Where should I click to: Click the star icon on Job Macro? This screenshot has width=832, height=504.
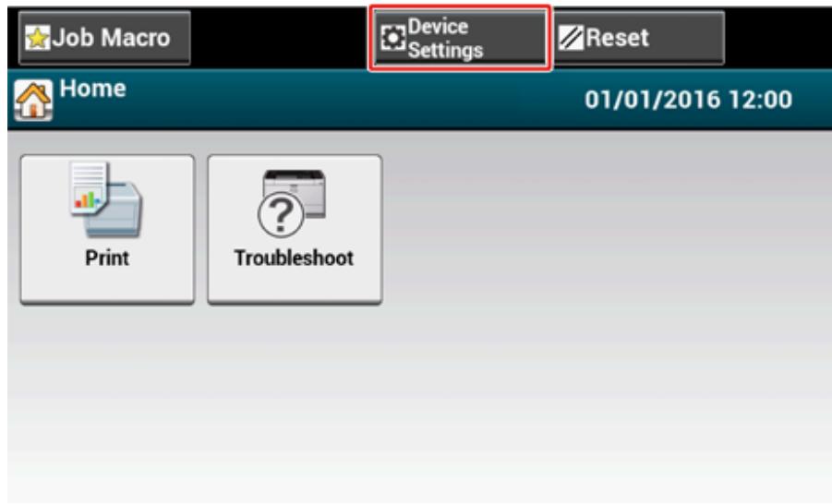(x=37, y=38)
